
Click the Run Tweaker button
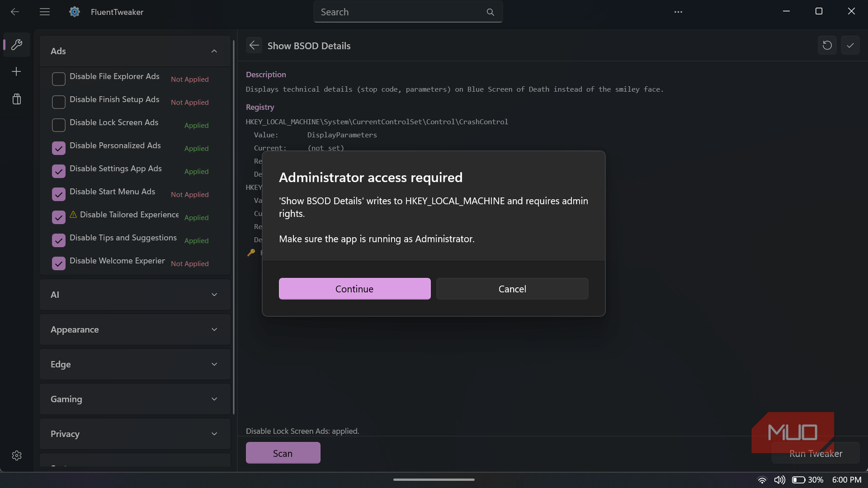(815, 453)
